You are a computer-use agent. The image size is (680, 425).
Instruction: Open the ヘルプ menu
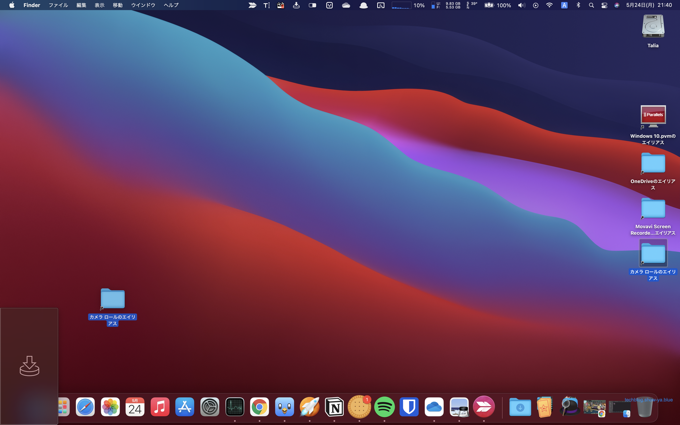click(x=171, y=5)
